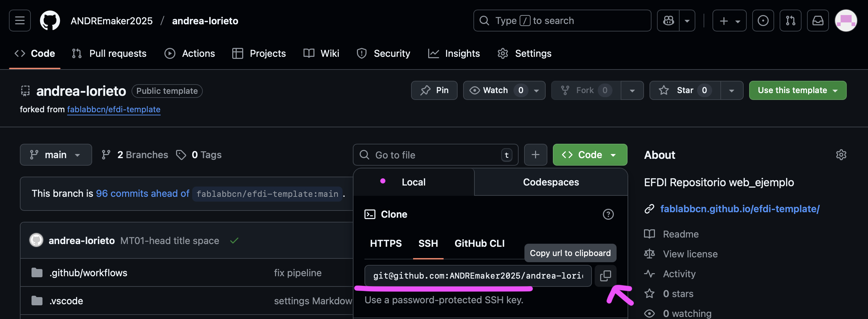Open the issues icon in header
The image size is (868, 319).
click(763, 21)
